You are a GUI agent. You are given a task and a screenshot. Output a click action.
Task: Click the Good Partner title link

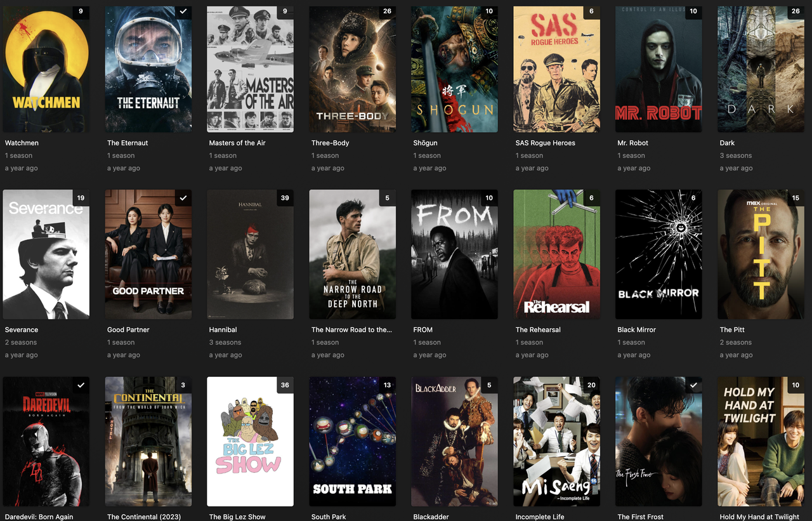coord(128,330)
